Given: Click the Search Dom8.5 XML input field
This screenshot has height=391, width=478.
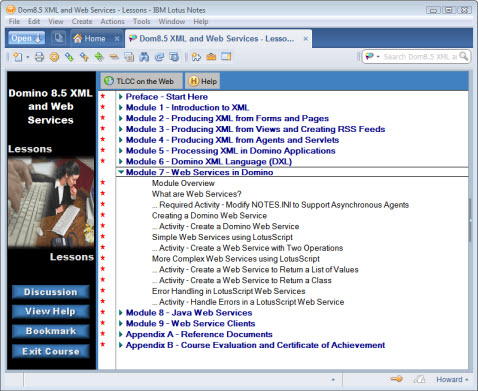Looking at the screenshot, I should pos(420,57).
